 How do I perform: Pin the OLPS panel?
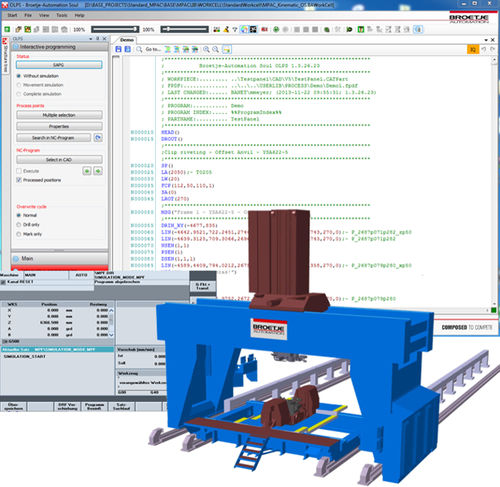pos(98,39)
